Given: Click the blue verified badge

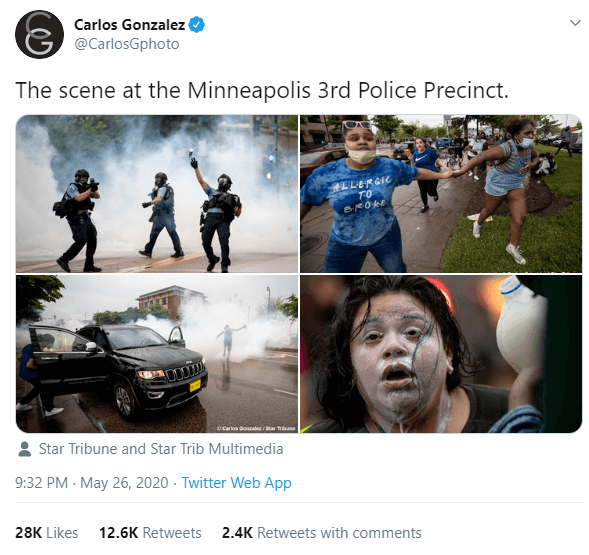Looking at the screenshot, I should 196,25.
